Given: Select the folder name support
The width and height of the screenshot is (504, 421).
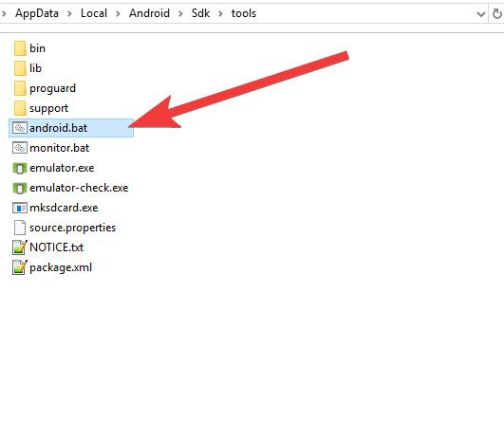Looking at the screenshot, I should [x=48, y=108].
